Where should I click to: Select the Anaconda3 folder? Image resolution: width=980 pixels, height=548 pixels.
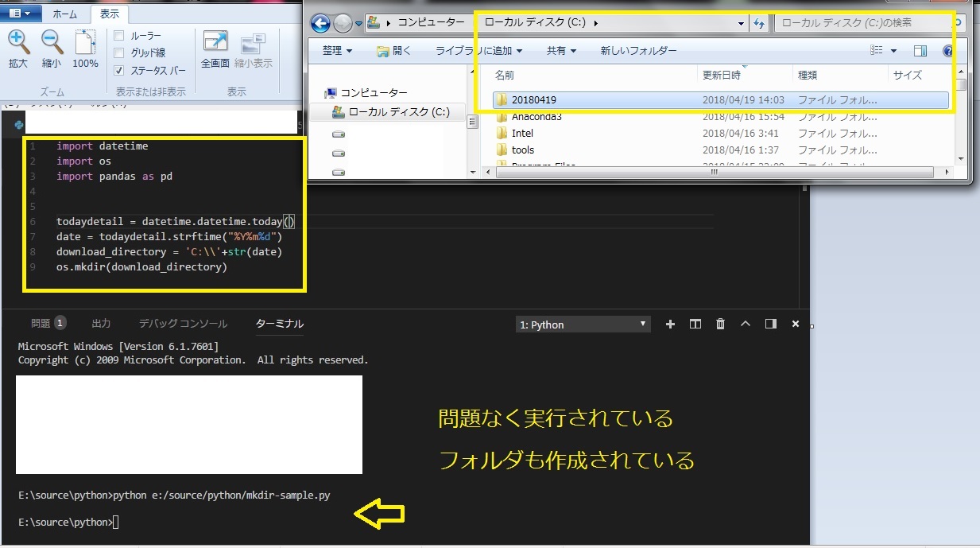(536, 117)
